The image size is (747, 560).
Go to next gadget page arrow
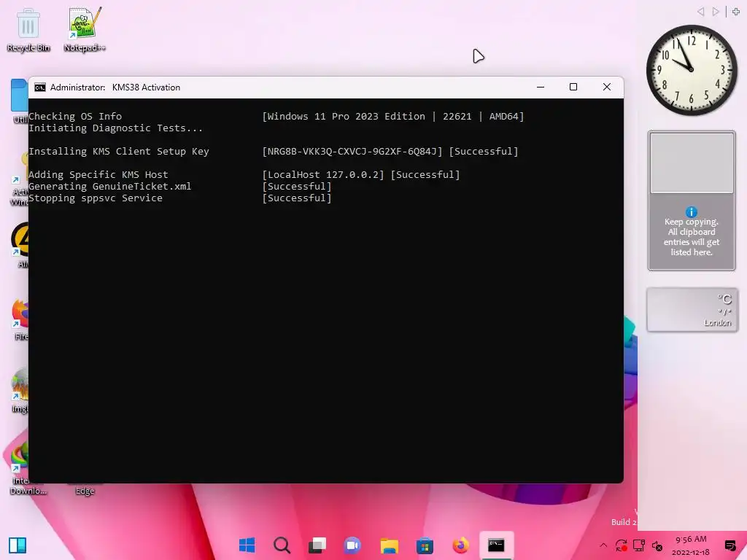point(716,12)
